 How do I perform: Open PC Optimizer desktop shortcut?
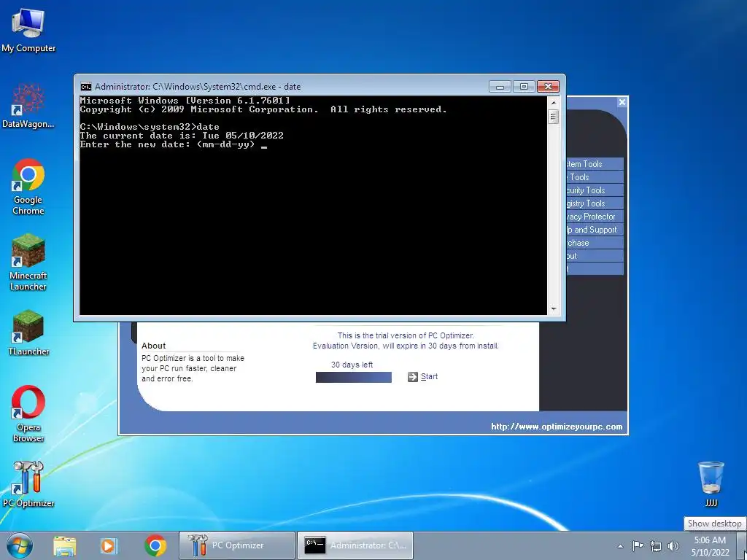pyautogui.click(x=28, y=484)
